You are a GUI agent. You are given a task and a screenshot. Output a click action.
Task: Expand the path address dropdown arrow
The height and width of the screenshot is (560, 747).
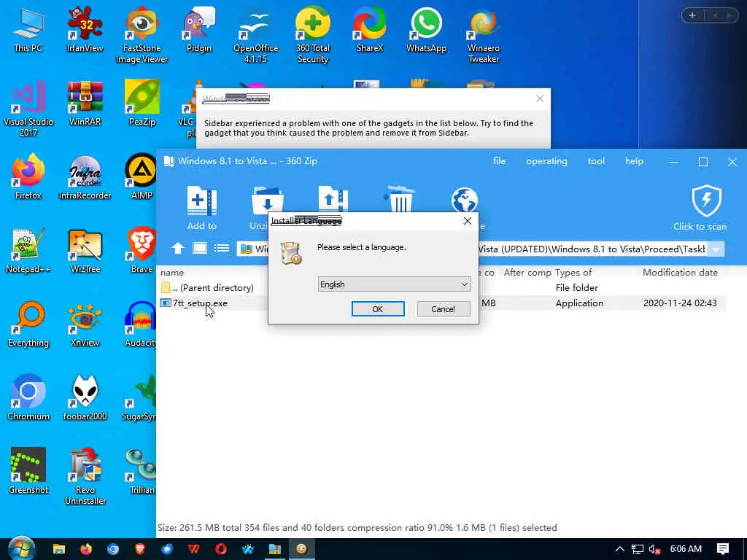pyautogui.click(x=716, y=249)
